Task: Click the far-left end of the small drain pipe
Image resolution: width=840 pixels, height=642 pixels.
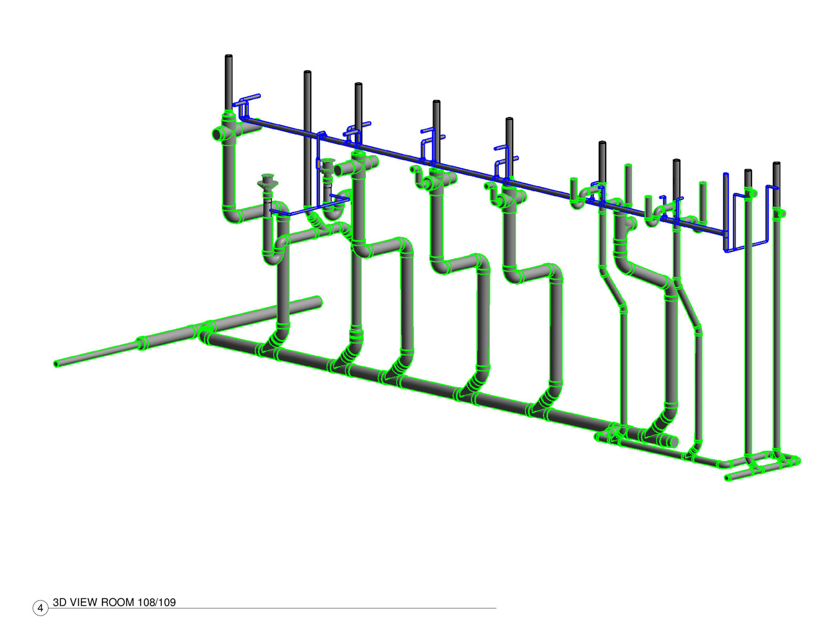Action: [x=57, y=364]
